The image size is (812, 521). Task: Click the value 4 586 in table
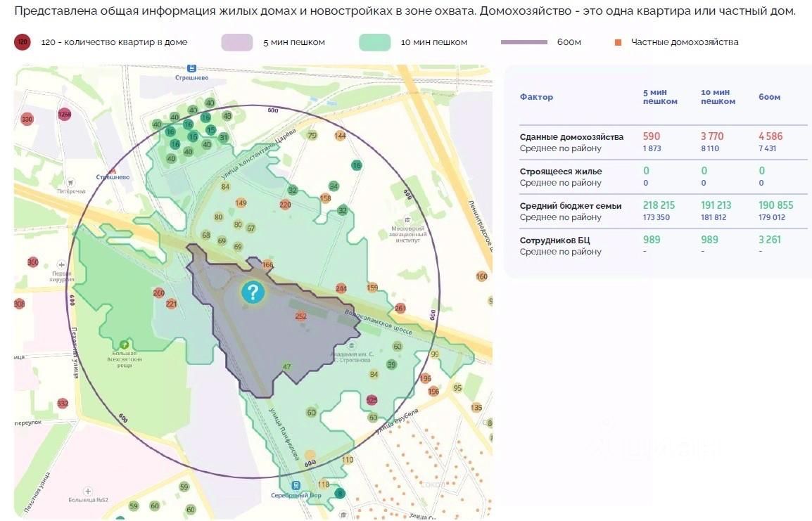pyautogui.click(x=770, y=136)
